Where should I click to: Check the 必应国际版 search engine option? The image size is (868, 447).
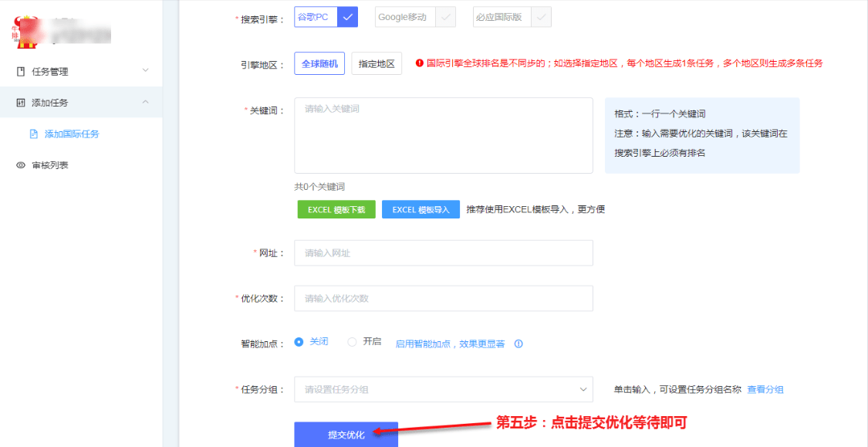tap(542, 17)
